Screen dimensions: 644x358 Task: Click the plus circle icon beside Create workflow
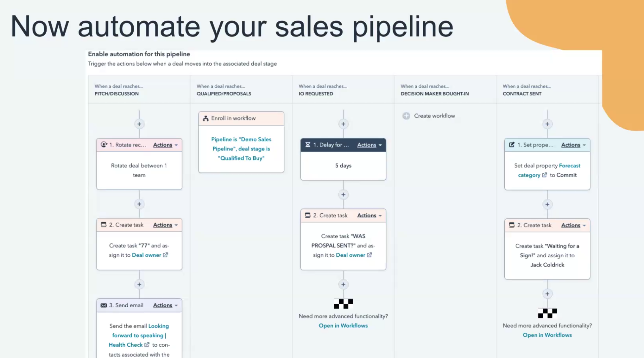(x=406, y=116)
